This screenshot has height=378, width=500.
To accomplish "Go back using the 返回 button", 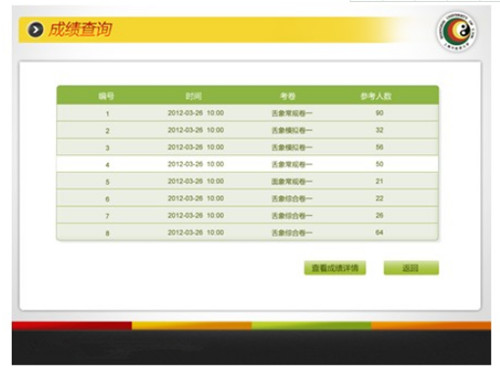I will pyautogui.click(x=411, y=268).
